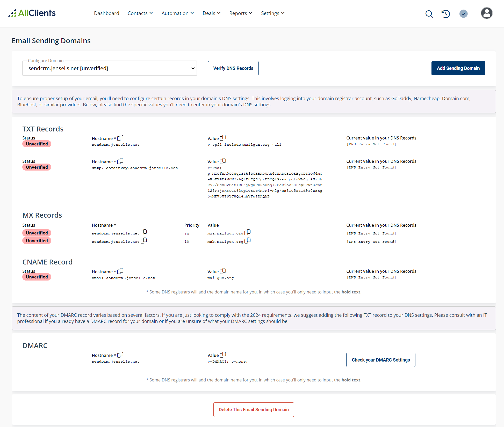Image resolution: width=504 pixels, height=427 pixels.
Task: Click the history icon in the header
Action: click(x=446, y=14)
